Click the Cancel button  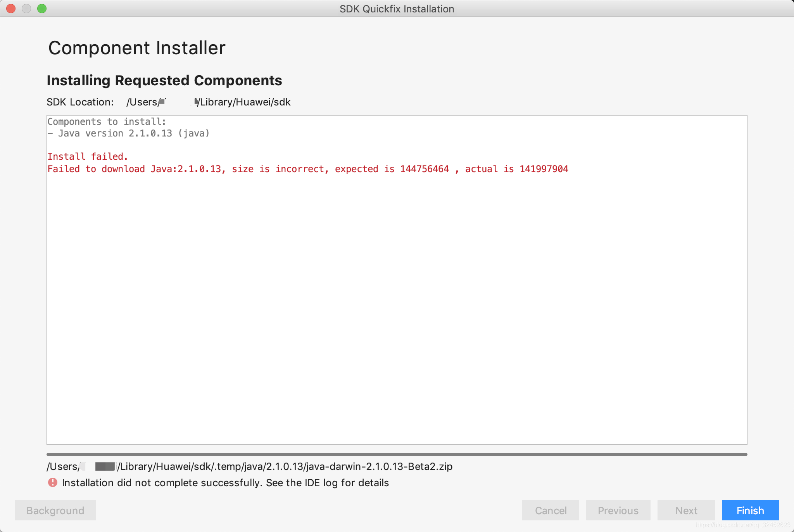click(x=550, y=510)
